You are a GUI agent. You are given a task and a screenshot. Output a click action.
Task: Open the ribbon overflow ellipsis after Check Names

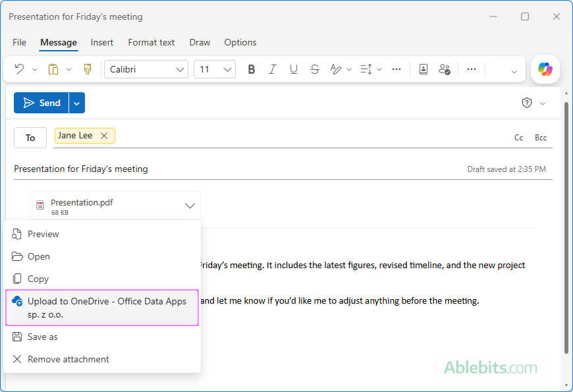472,69
